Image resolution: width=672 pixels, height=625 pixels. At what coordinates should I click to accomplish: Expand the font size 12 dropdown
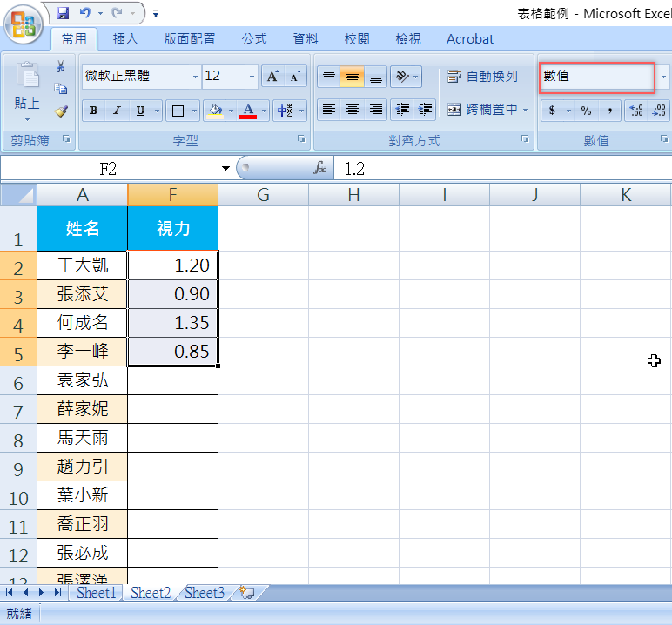pyautogui.click(x=252, y=77)
